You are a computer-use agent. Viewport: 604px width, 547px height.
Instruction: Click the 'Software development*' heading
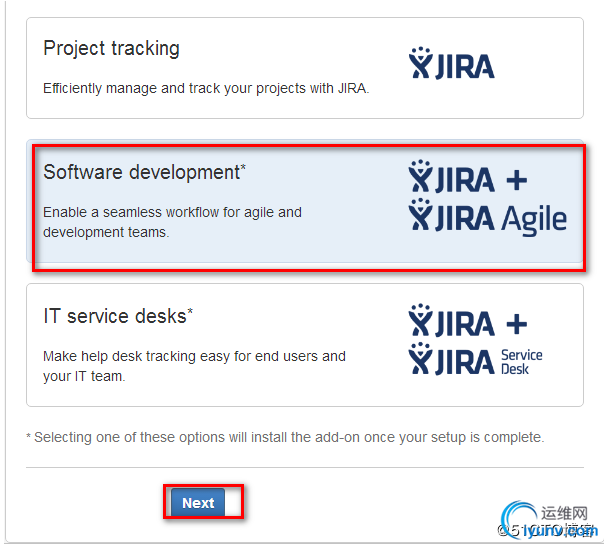[144, 172]
